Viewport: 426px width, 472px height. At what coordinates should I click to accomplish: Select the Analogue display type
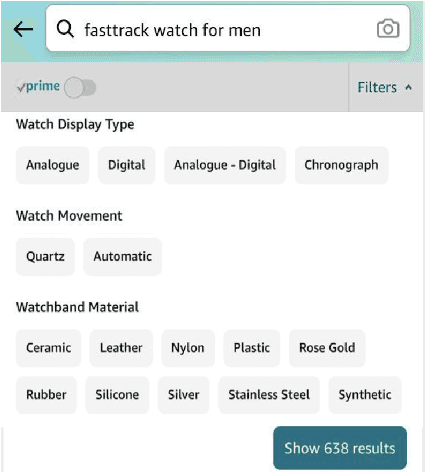tap(53, 165)
